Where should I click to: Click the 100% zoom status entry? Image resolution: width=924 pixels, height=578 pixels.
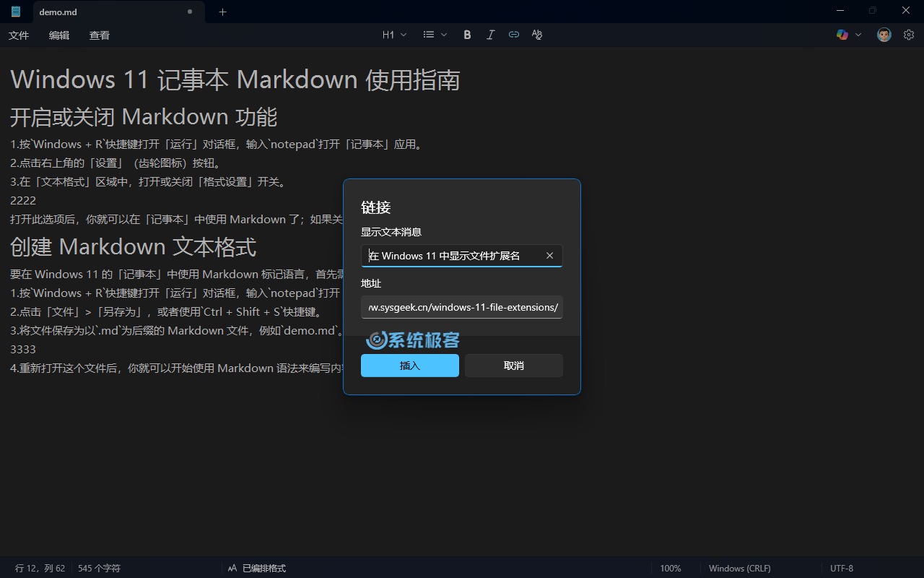tap(671, 569)
